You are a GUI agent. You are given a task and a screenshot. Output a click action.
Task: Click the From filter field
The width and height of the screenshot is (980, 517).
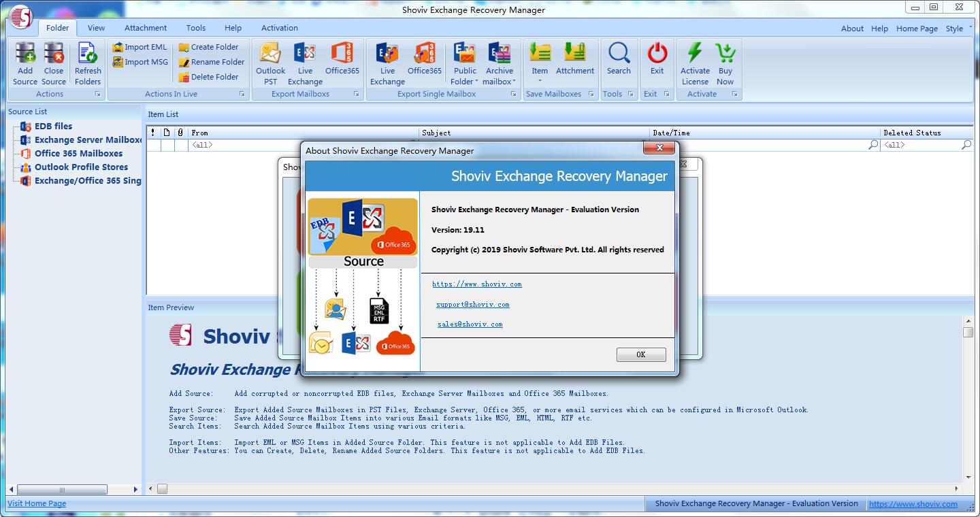(x=304, y=145)
